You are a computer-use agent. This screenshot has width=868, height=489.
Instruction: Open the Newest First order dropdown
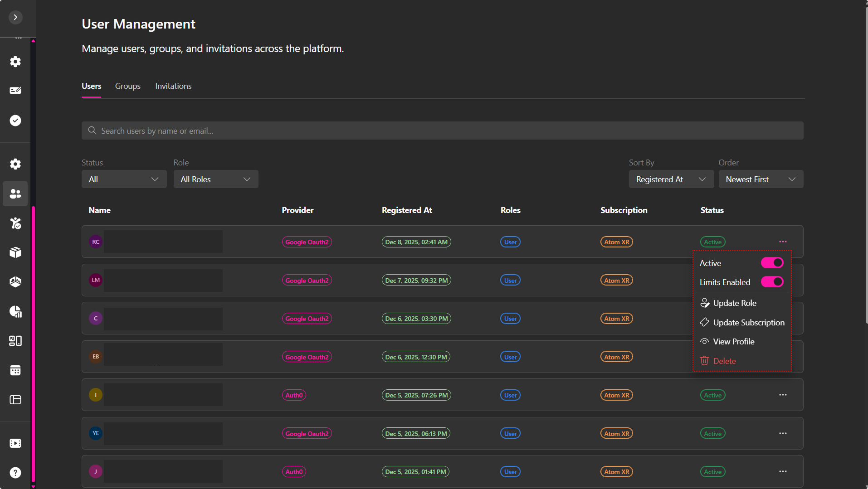point(761,179)
